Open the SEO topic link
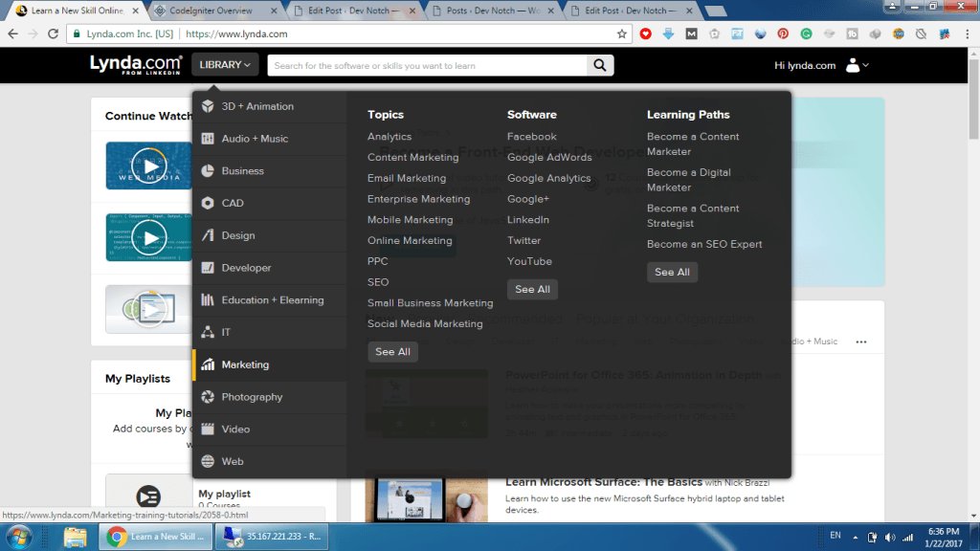 click(378, 282)
